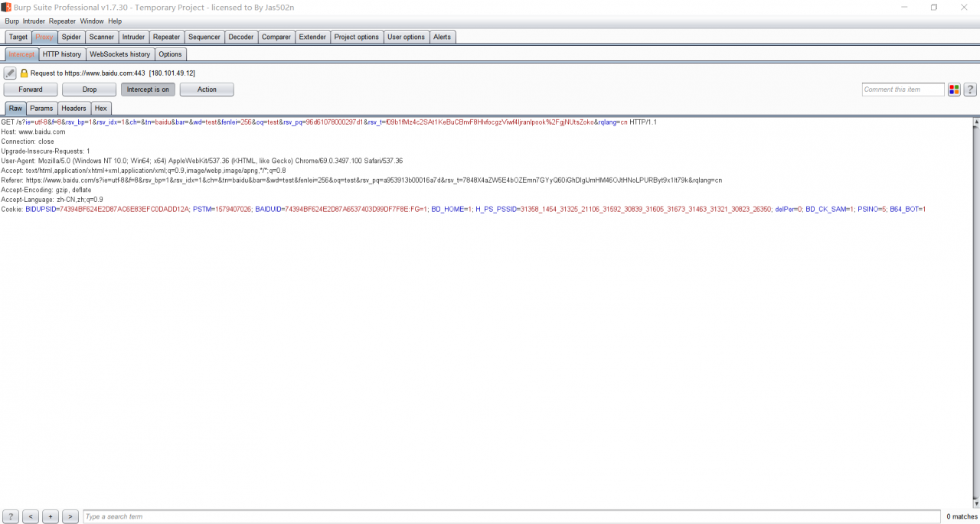Click the search help question mark button
The image size is (980, 524).
click(x=11, y=516)
